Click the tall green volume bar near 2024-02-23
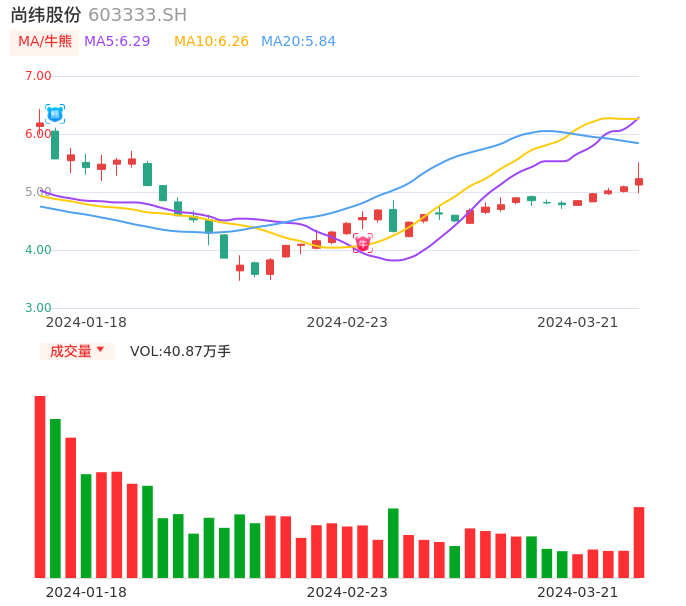686x606 pixels. (393, 543)
